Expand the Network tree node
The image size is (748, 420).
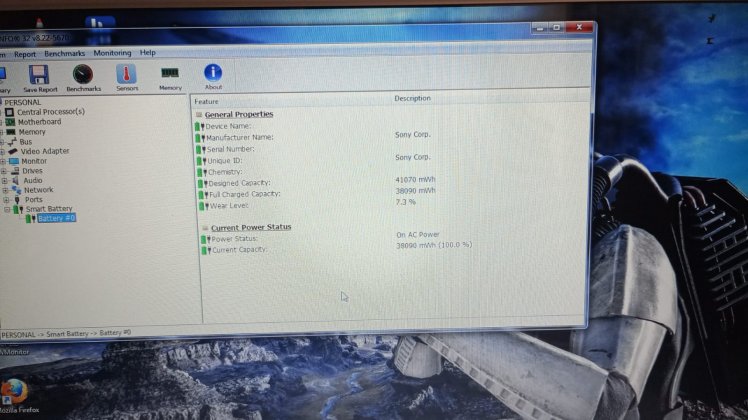pyautogui.click(x=6, y=190)
